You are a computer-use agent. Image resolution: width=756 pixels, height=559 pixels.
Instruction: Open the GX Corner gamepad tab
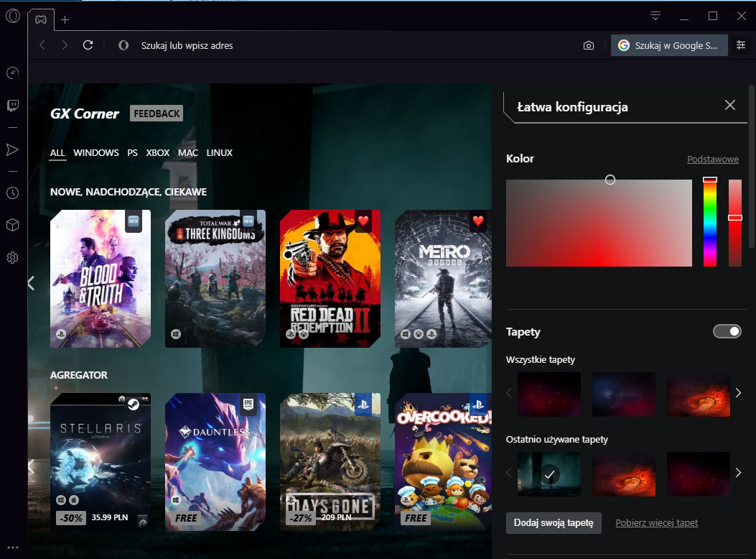pos(41,20)
